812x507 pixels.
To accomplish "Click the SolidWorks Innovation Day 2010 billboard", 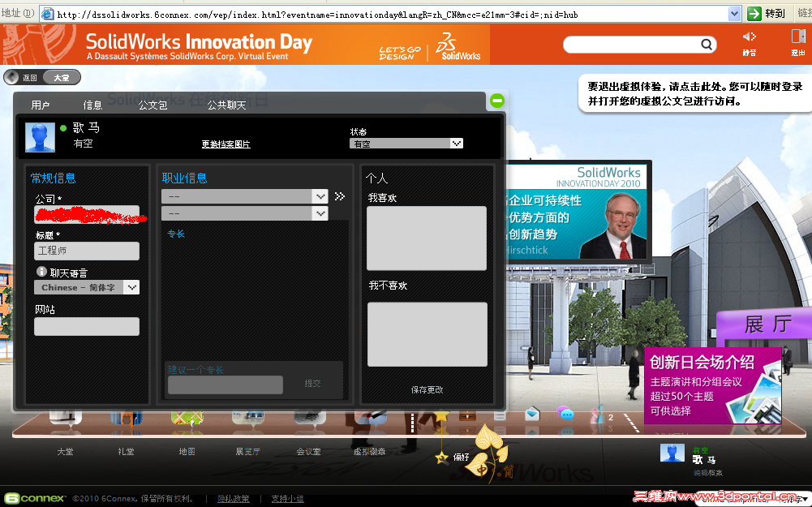I will (x=577, y=212).
